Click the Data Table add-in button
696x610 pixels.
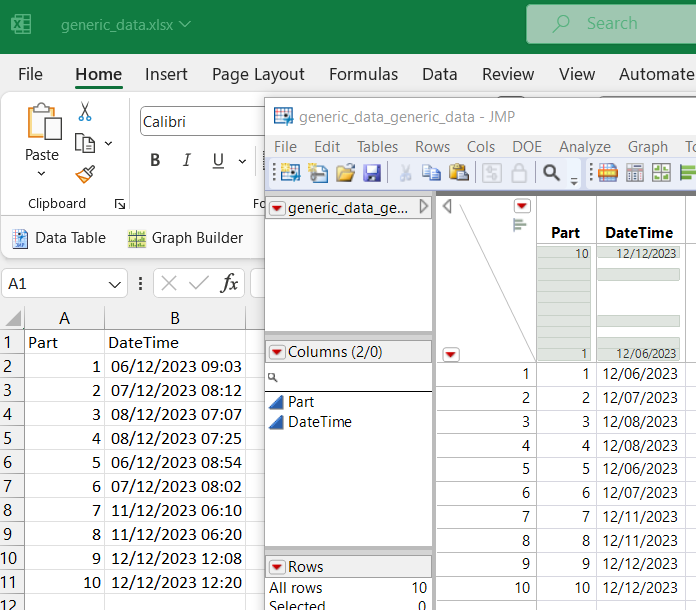[59, 238]
